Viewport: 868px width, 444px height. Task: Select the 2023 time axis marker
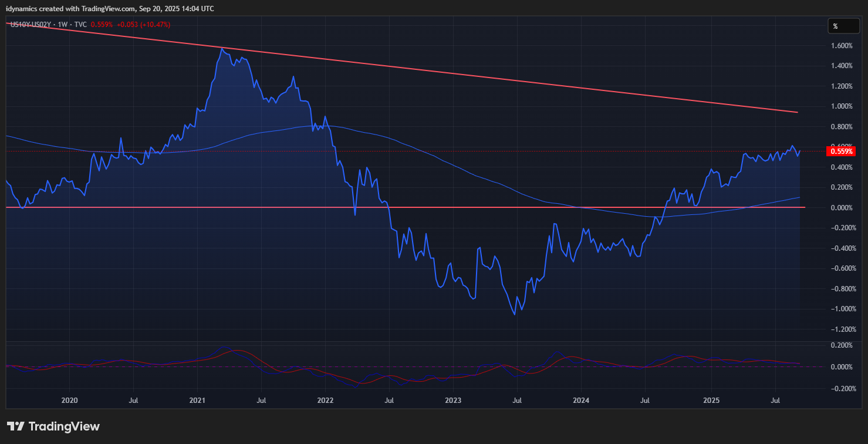(x=453, y=401)
